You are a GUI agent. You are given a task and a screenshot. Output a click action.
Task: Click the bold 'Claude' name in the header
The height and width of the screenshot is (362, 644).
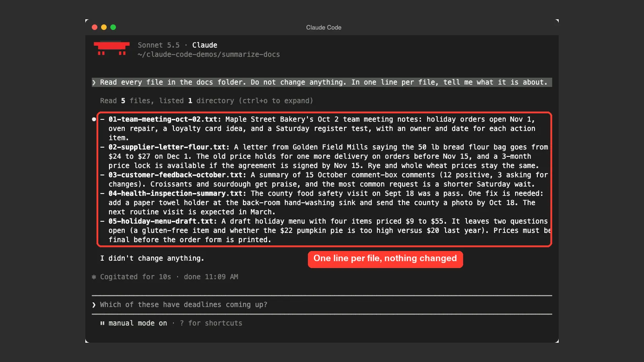pyautogui.click(x=204, y=45)
